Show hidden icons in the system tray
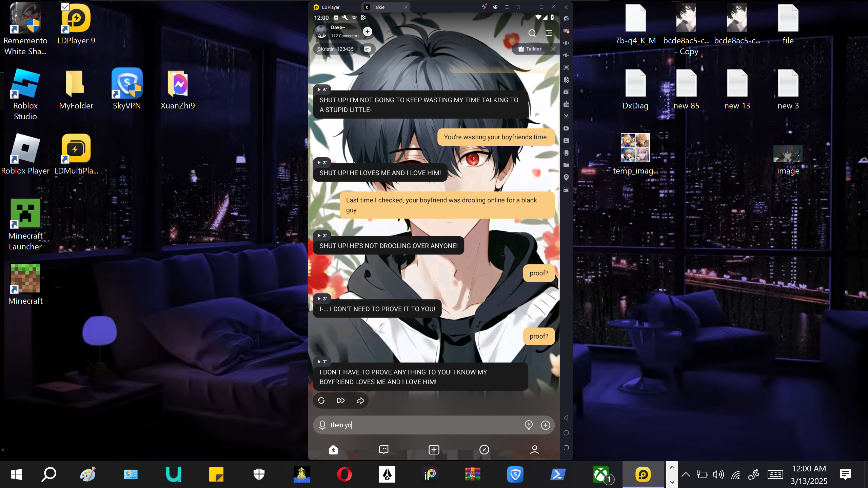Image resolution: width=868 pixels, height=488 pixels. point(686,474)
